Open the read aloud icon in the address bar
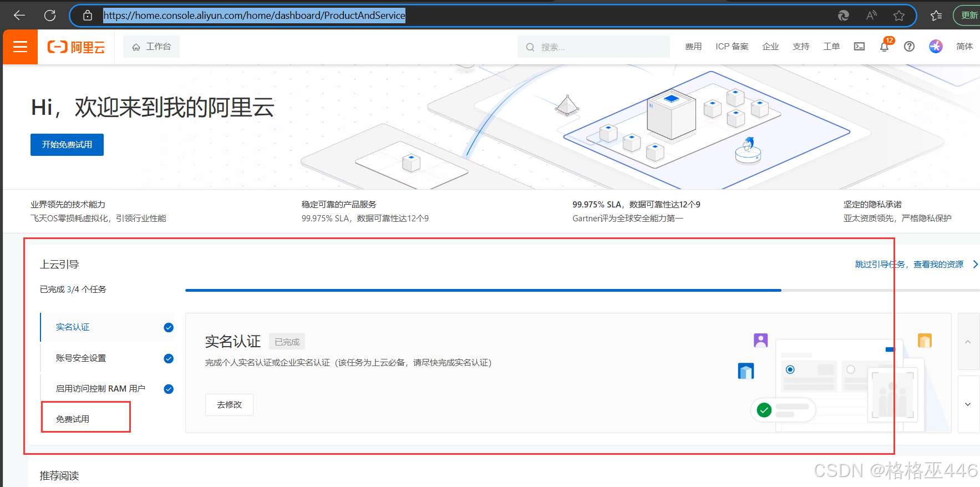The height and width of the screenshot is (487, 980). (871, 16)
